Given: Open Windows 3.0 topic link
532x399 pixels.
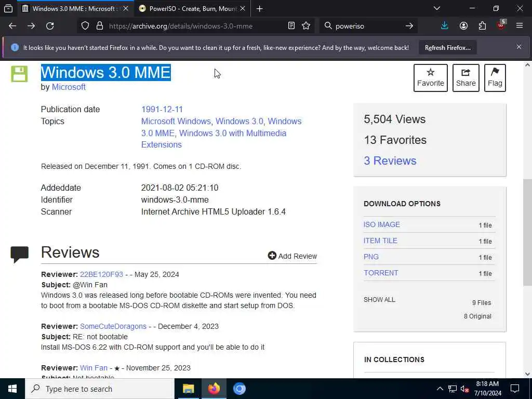Looking at the screenshot, I should pos(239,121).
